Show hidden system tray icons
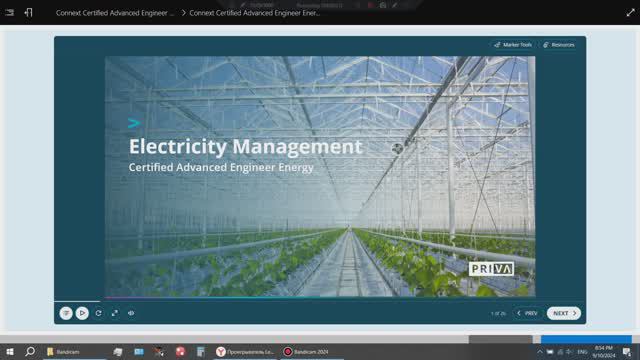The image size is (640, 360). (x=540, y=352)
